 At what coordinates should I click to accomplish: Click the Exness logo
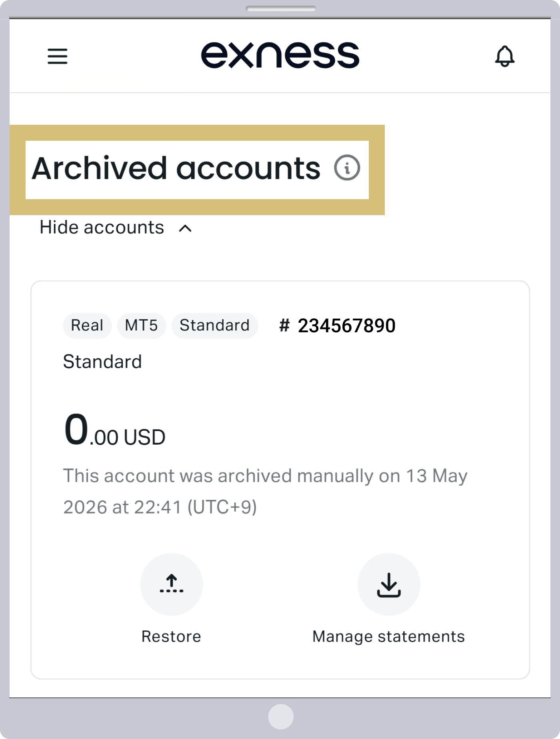coord(280,55)
